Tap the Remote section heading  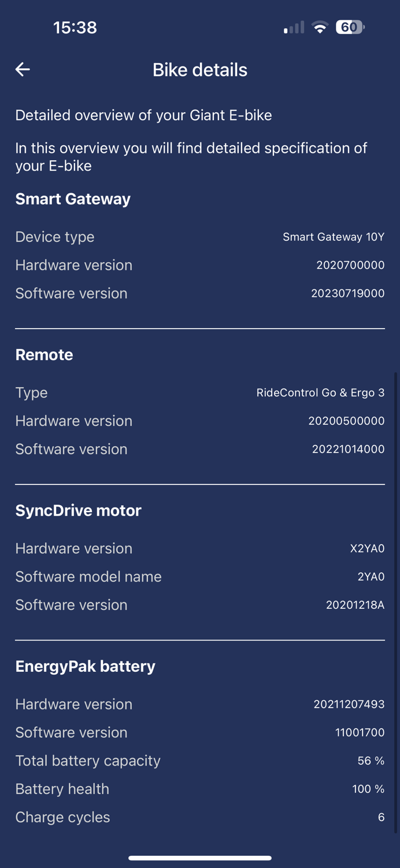coord(44,355)
